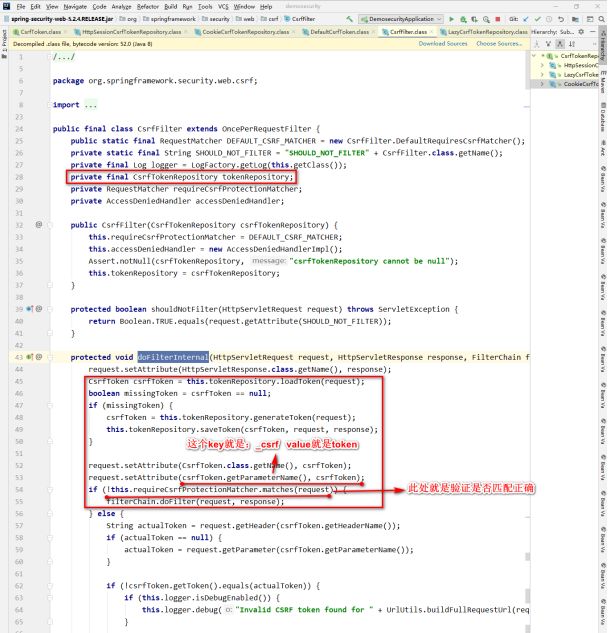Open the VCS menu

[x=223, y=6]
